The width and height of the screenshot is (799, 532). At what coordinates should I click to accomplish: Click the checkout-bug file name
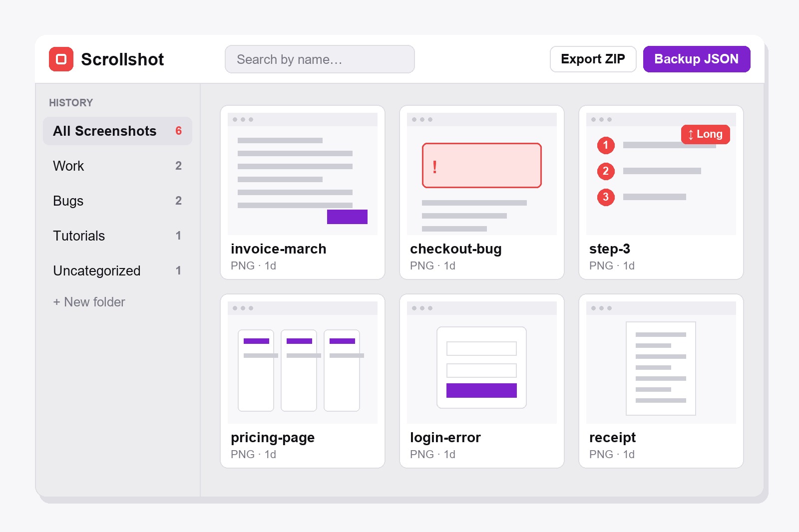(x=455, y=249)
